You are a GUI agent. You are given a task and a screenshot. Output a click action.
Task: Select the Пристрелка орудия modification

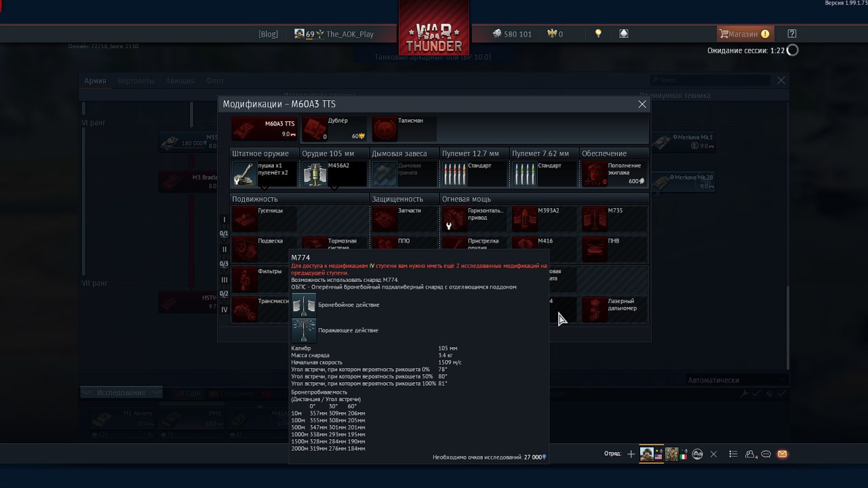[475, 244]
